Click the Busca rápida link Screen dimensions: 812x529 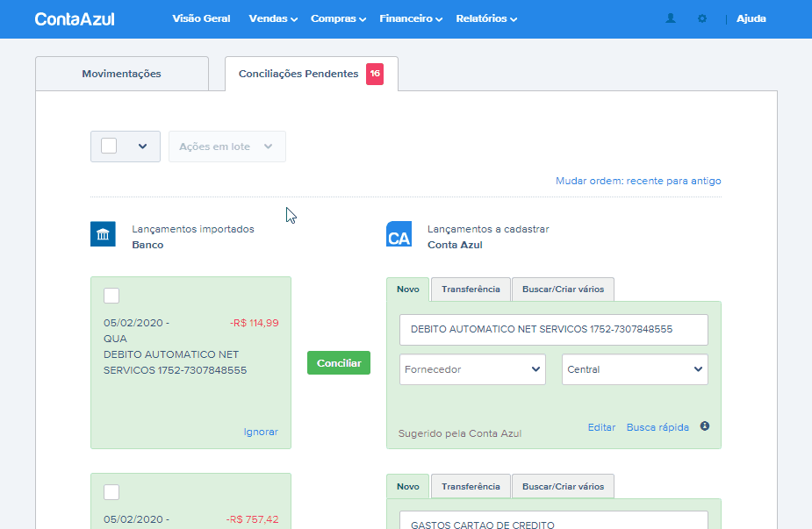point(658,427)
